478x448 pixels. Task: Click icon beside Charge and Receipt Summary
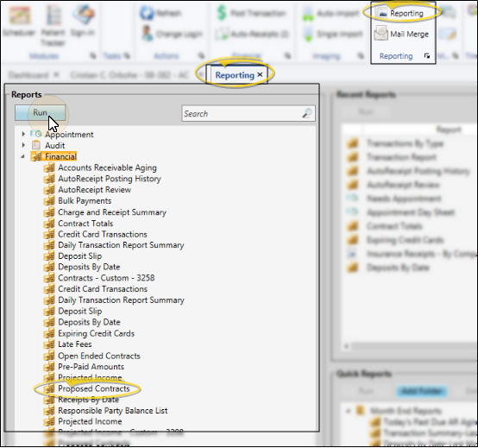[49, 212]
